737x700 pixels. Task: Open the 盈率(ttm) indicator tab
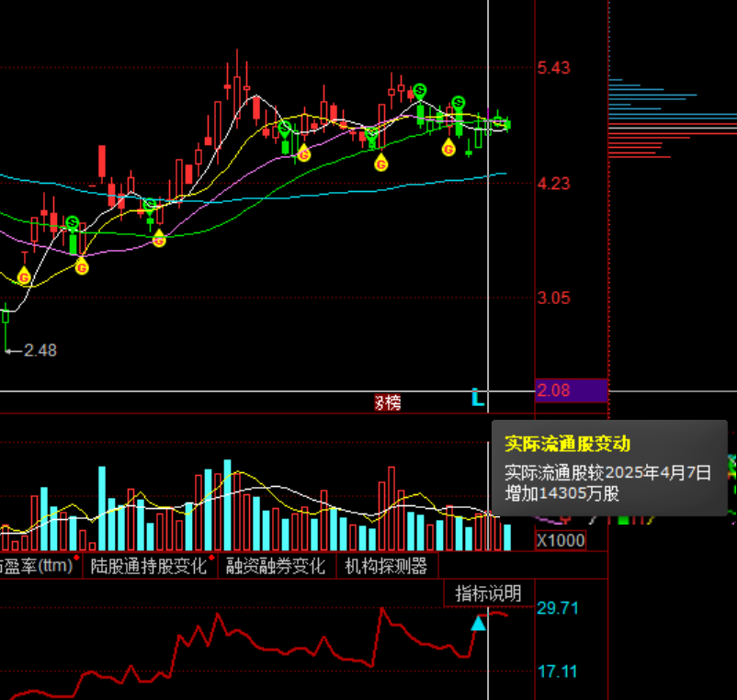tap(40, 566)
